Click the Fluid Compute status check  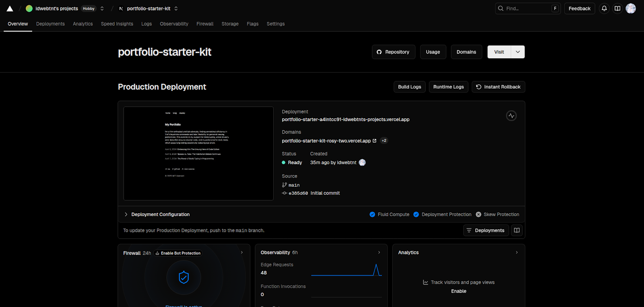372,214
